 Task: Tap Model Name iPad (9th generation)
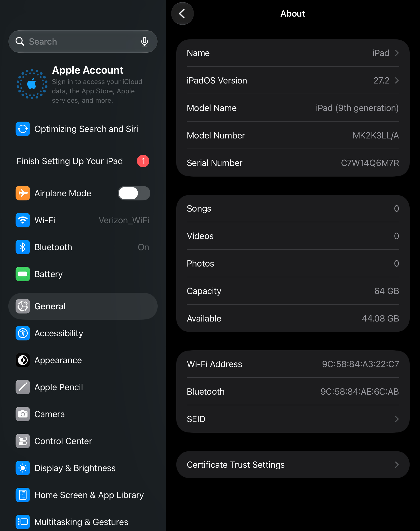coord(357,108)
